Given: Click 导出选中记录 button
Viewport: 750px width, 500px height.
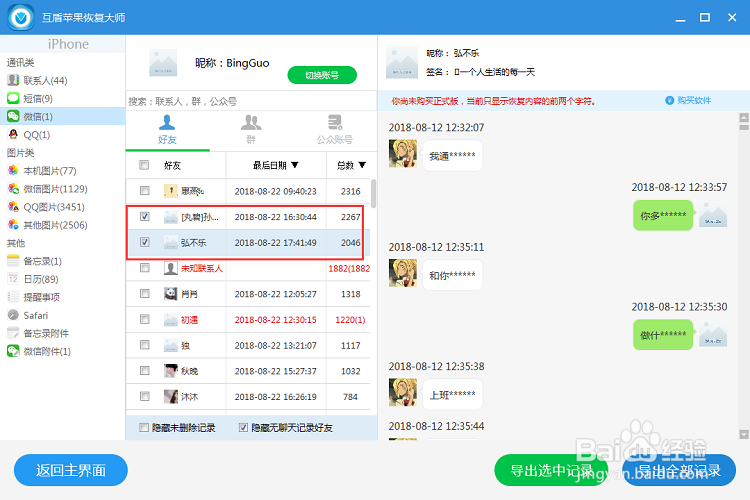Looking at the screenshot, I should click(551, 470).
